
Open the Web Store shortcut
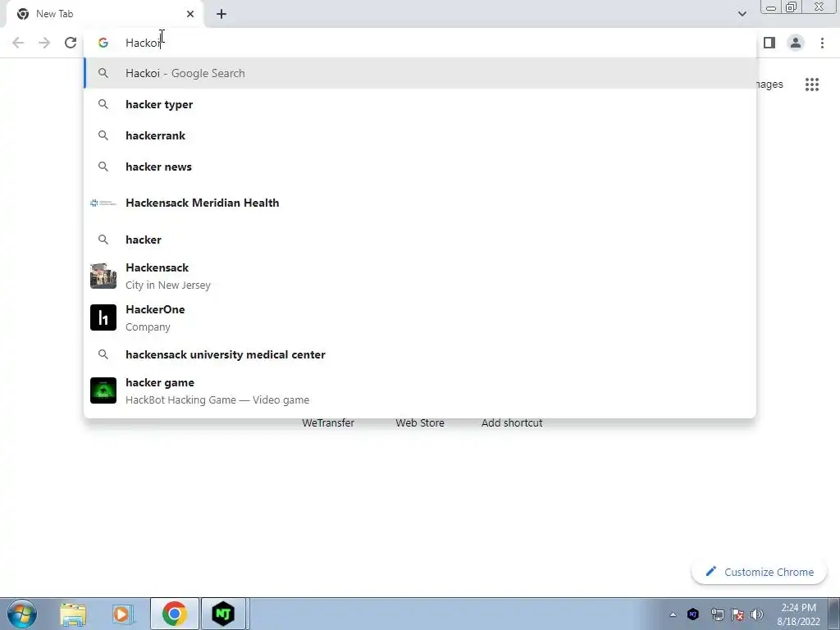[x=420, y=422]
